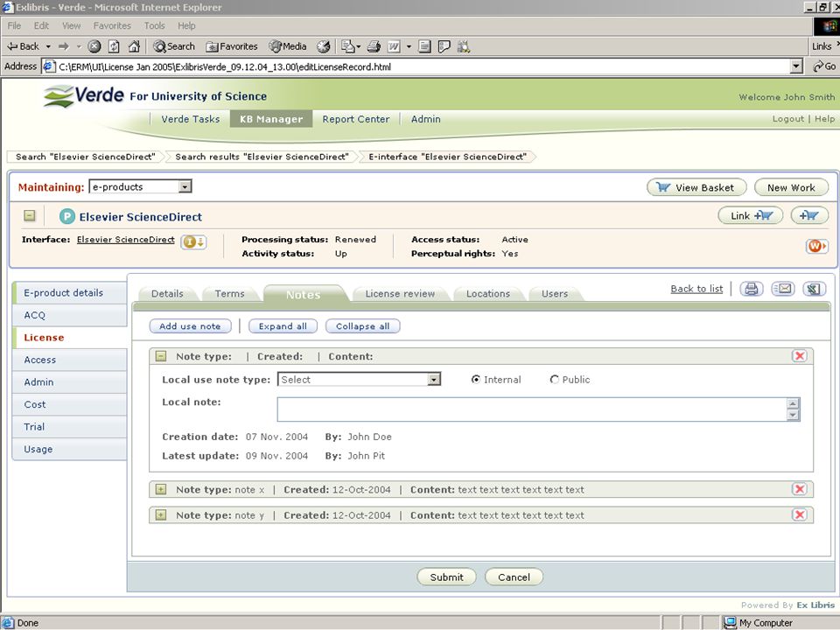Open the File menu
This screenshot has width=840, height=630.
click(15, 25)
